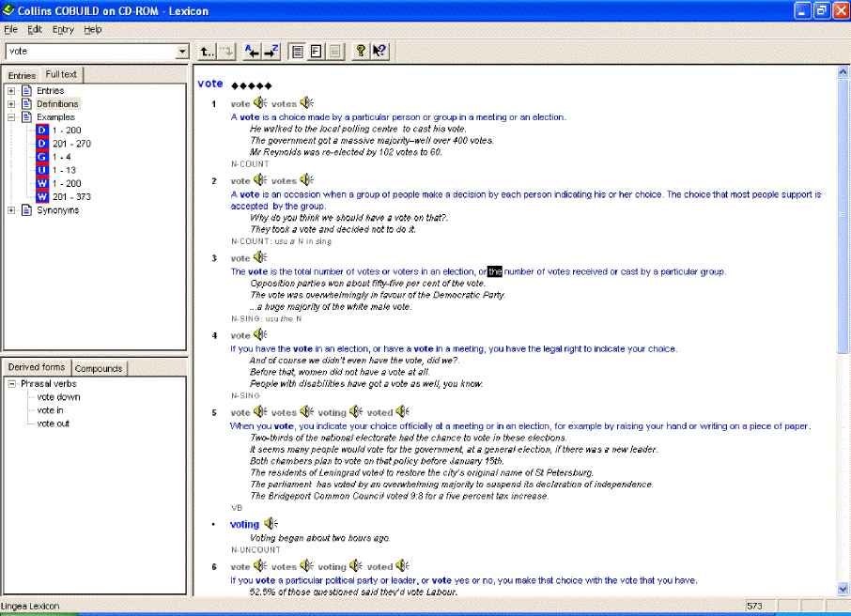Click the scroll down arrow of entry pane
This screenshot has width=851, height=616.
click(x=843, y=589)
